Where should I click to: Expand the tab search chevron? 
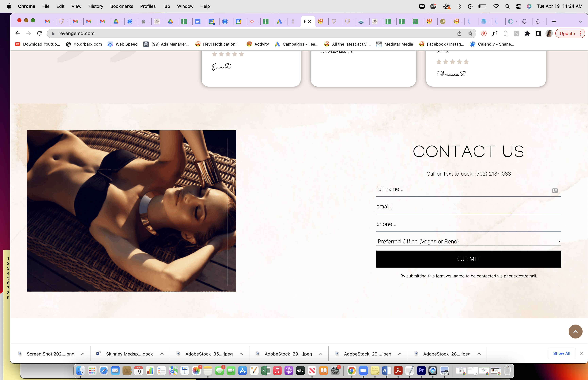tap(580, 21)
